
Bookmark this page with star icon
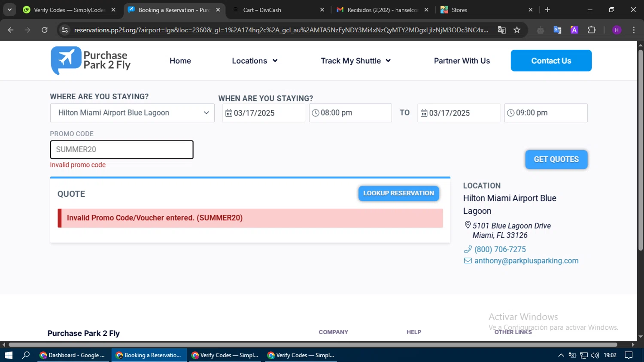[517, 30]
